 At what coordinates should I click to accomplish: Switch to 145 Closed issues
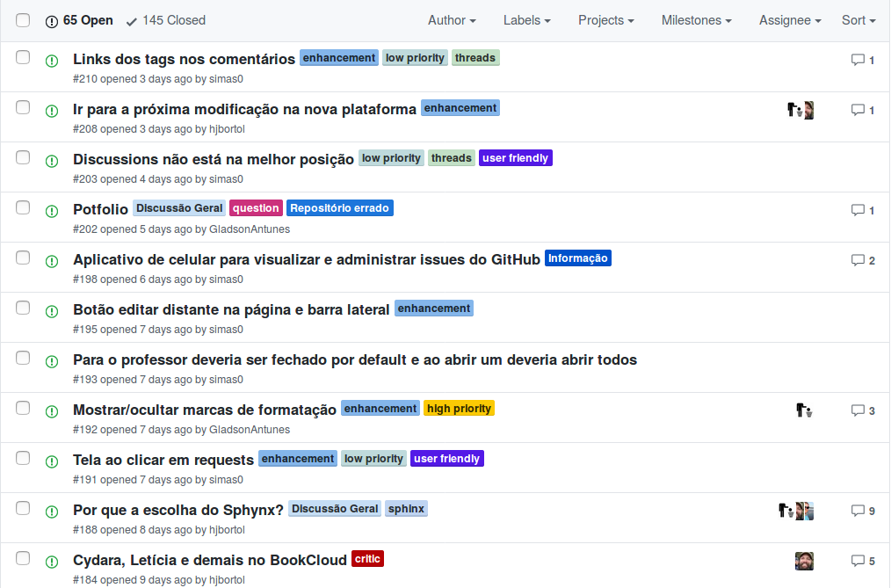coord(166,20)
